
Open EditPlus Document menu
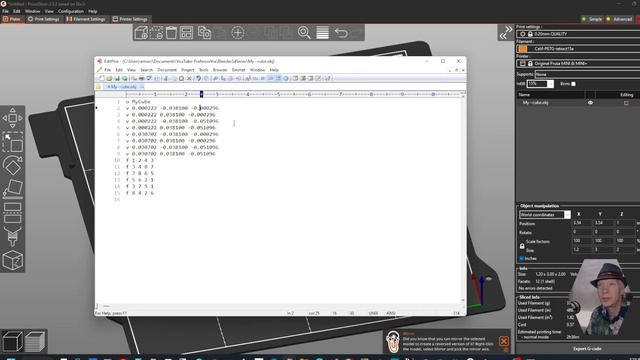(x=167, y=70)
